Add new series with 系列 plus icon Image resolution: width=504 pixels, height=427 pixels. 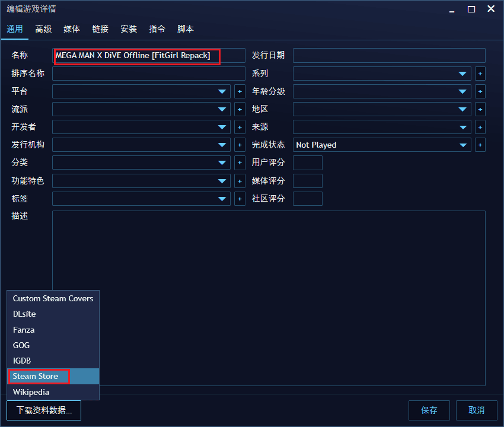(480, 74)
